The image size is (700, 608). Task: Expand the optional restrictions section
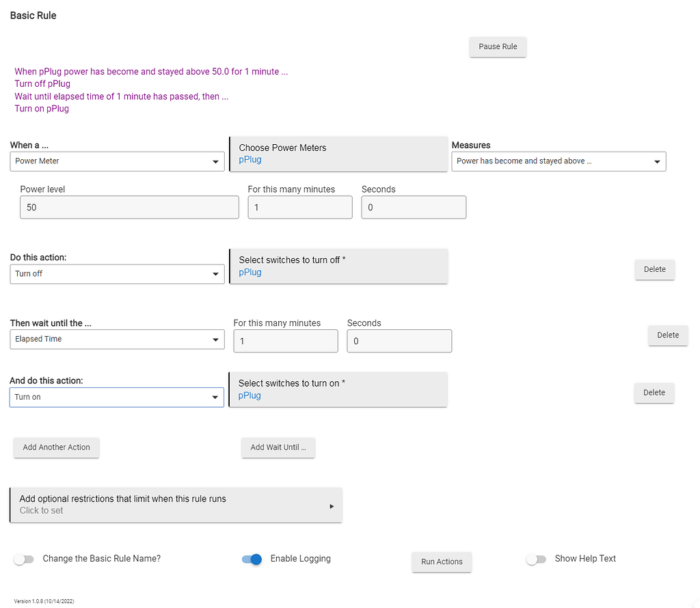[176, 505]
